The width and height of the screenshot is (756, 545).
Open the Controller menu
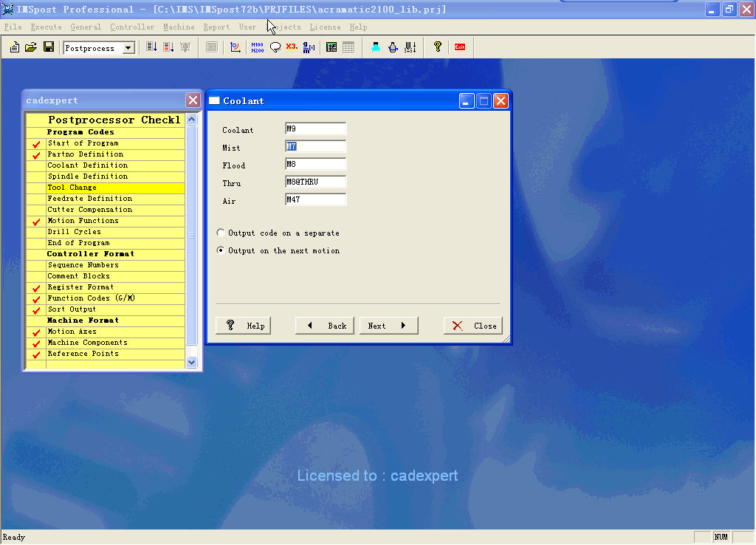coord(132,27)
